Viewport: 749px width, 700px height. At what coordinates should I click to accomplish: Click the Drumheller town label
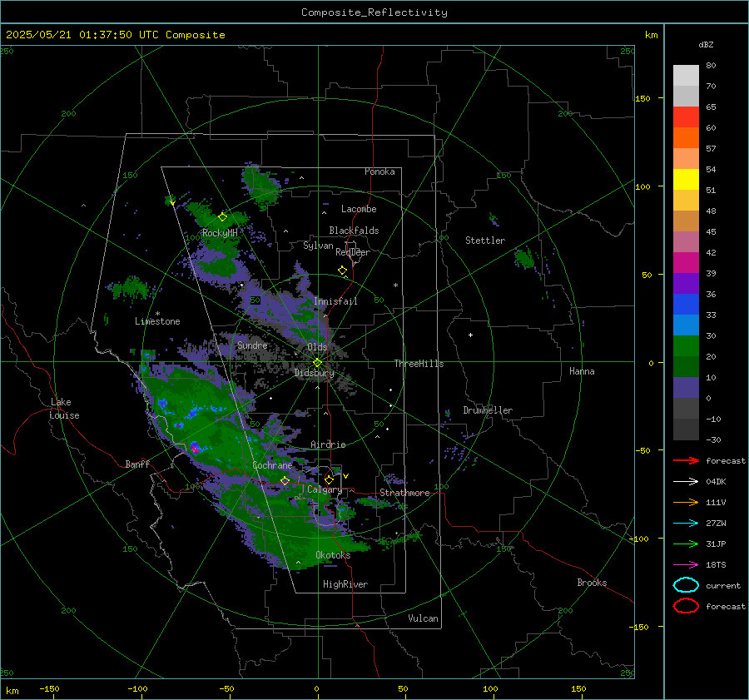click(488, 410)
